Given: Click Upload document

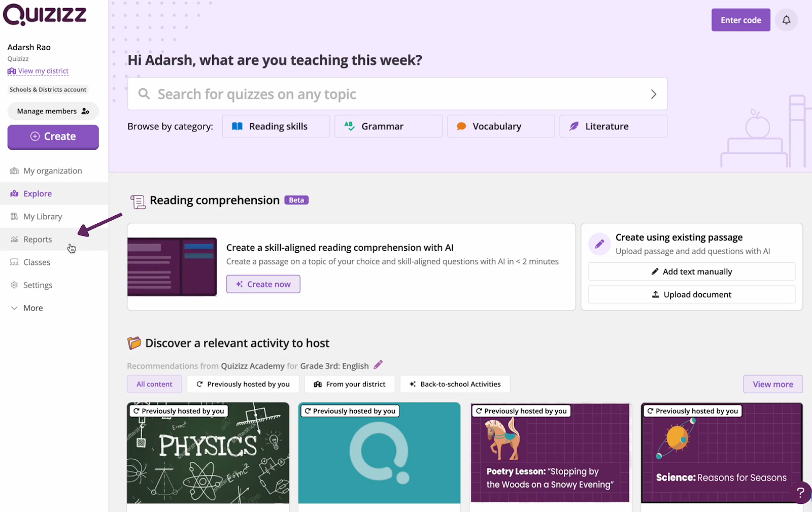Looking at the screenshot, I should click(692, 294).
